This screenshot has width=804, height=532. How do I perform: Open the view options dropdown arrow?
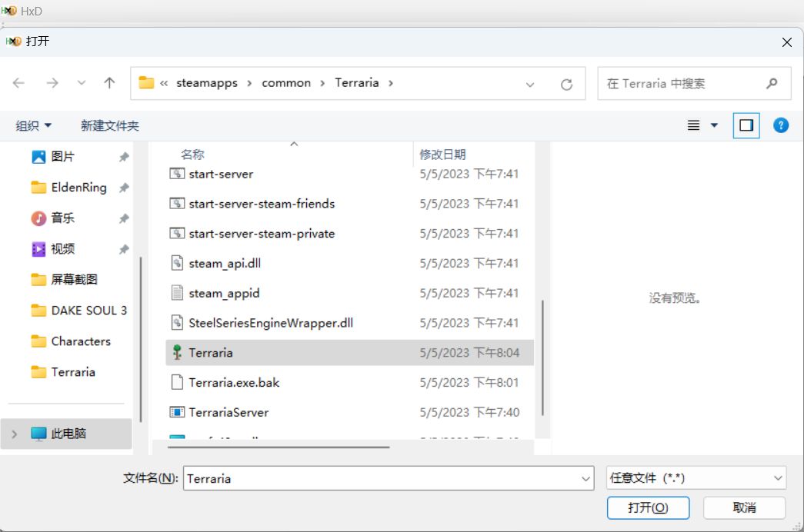point(714,125)
